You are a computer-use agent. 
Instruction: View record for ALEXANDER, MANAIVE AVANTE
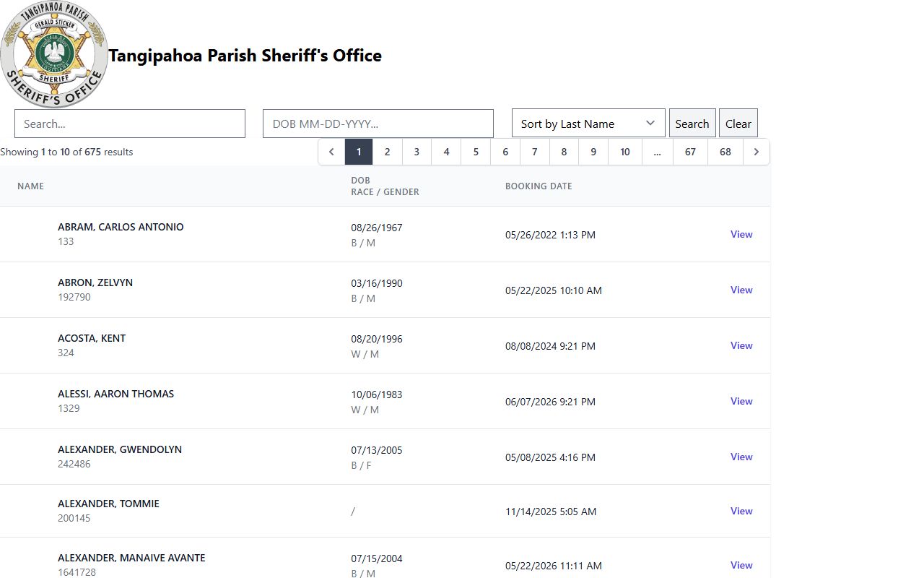coord(741,565)
